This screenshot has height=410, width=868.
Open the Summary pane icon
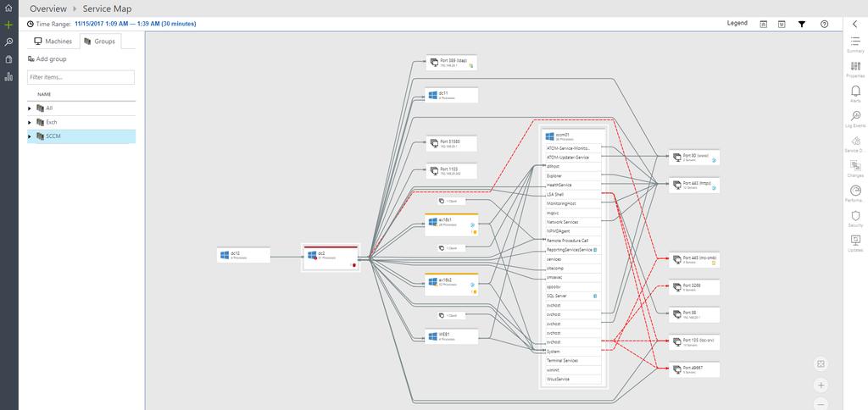[x=855, y=42]
